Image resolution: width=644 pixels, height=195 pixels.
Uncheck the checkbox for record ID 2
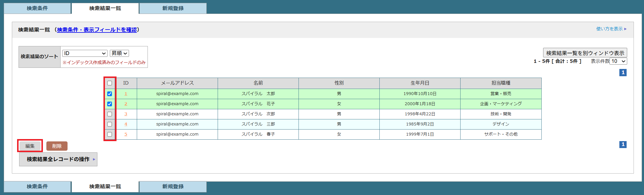point(110,104)
